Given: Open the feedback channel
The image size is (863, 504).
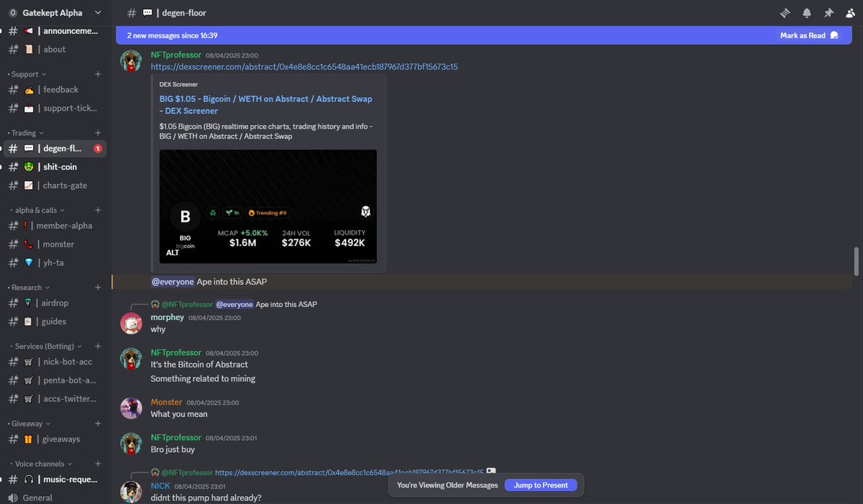Looking at the screenshot, I should pos(55,90).
